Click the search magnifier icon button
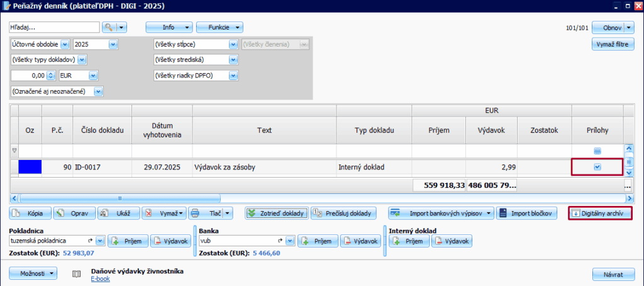 (x=109, y=28)
